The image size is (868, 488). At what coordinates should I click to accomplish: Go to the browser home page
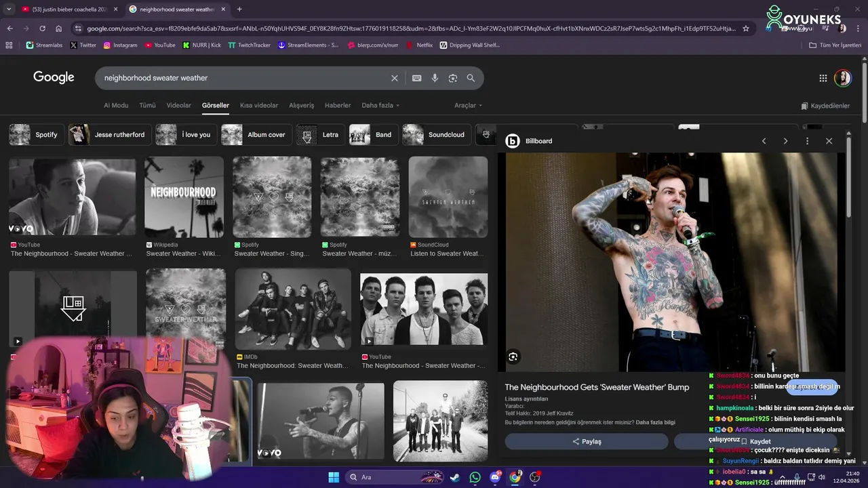[x=58, y=28]
